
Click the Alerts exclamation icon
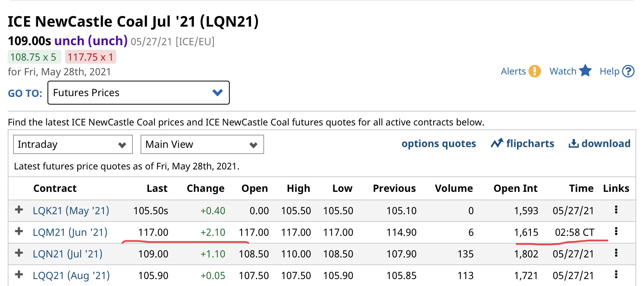pos(534,71)
